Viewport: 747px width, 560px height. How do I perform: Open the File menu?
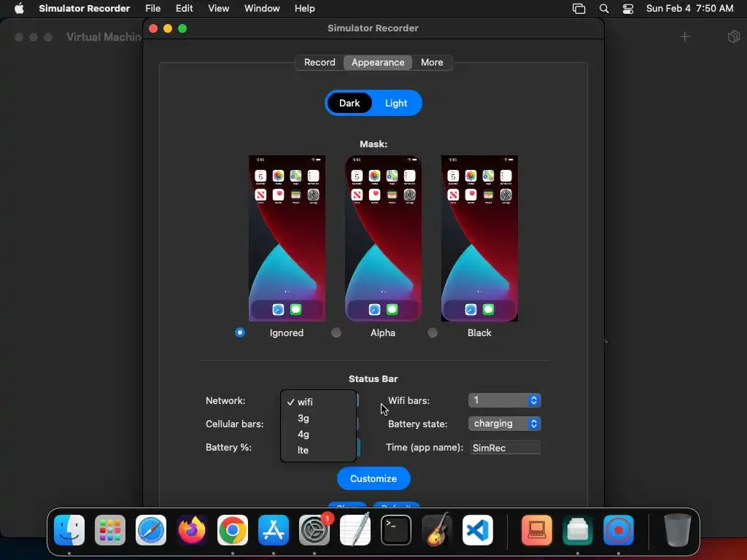click(x=153, y=9)
